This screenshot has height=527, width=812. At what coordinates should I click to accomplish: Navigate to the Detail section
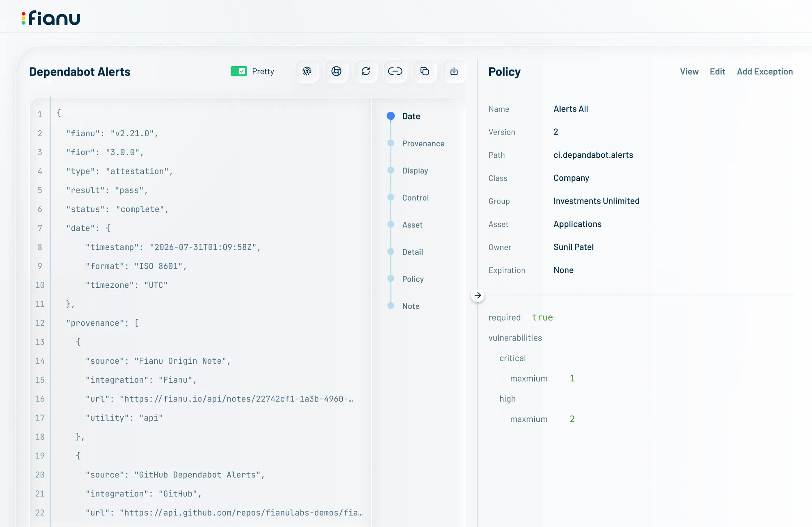(412, 252)
